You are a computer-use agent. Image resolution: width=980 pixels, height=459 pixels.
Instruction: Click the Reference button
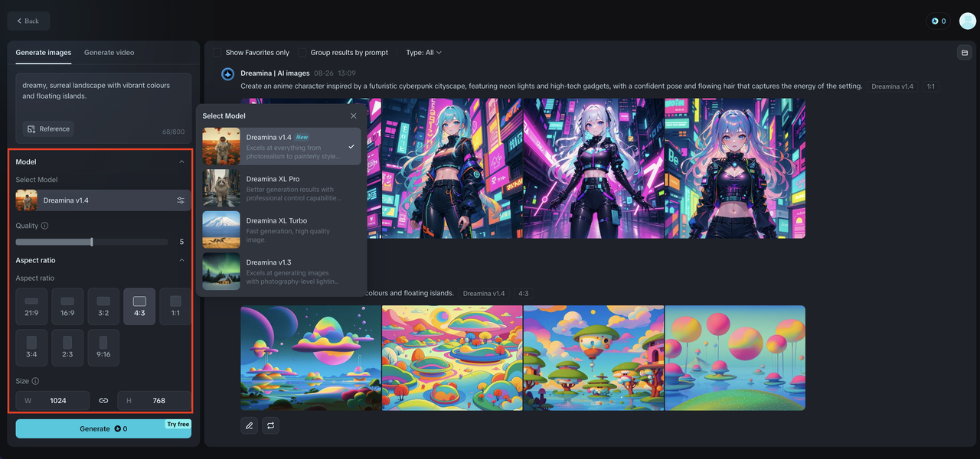48,129
